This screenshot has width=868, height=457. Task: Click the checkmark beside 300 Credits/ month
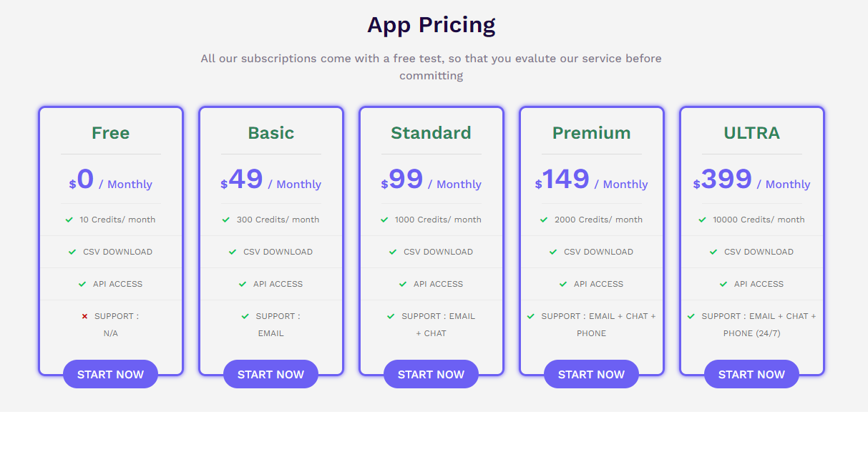226,220
